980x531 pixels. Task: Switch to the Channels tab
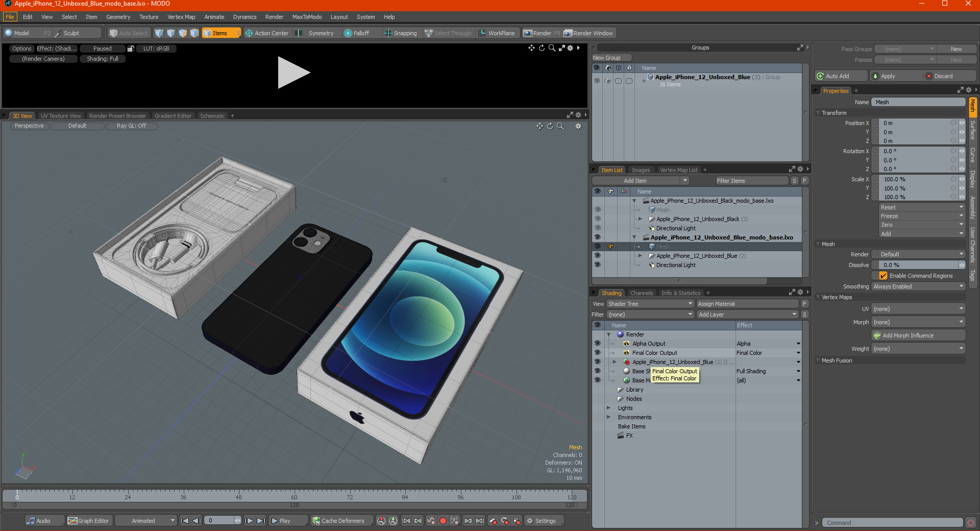(x=642, y=293)
